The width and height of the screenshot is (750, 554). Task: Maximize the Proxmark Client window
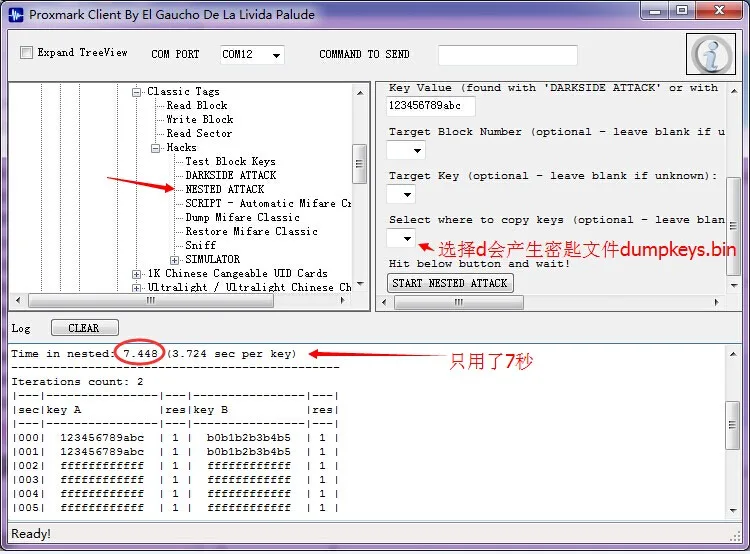682,11
